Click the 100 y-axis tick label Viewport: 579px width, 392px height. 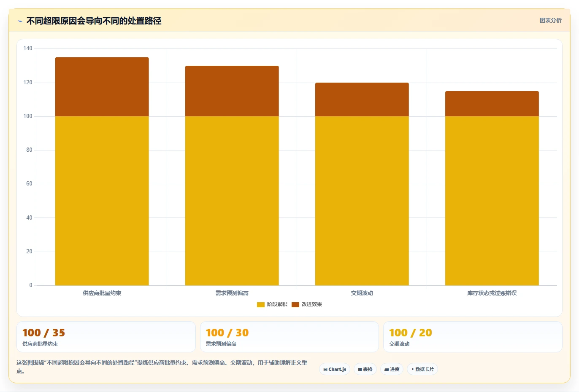tap(28, 116)
